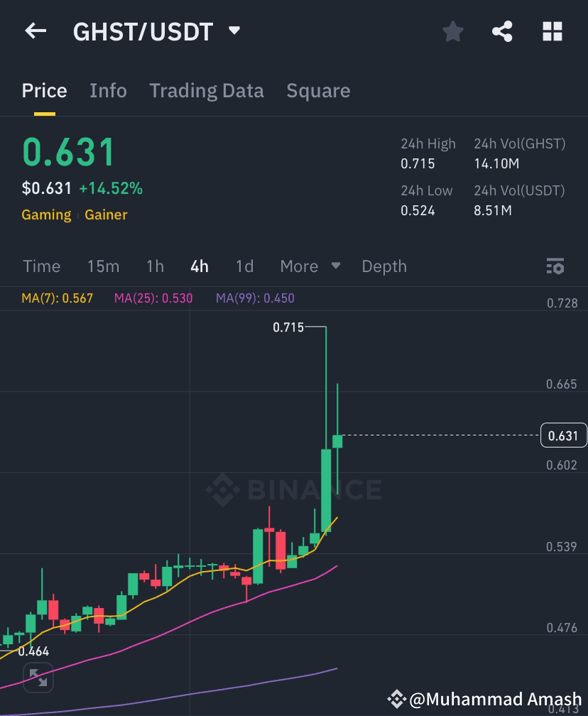This screenshot has width=588, height=716.
Task: Tap the Gainer tag under the price
Action: click(106, 215)
